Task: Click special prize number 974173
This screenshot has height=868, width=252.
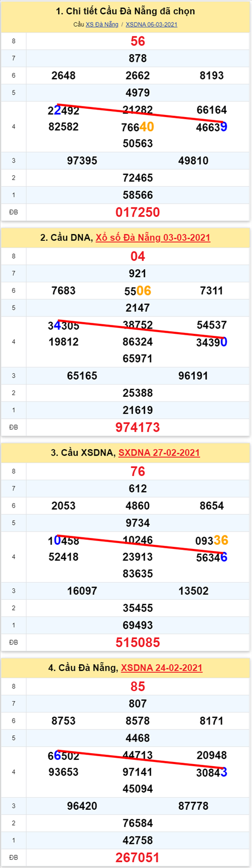Action: pyautogui.click(x=138, y=428)
